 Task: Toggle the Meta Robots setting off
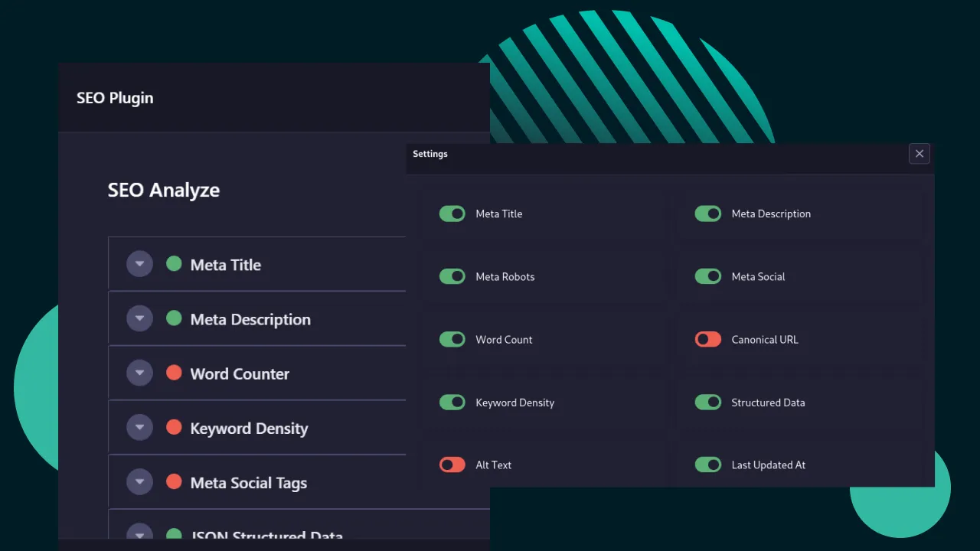(x=452, y=276)
